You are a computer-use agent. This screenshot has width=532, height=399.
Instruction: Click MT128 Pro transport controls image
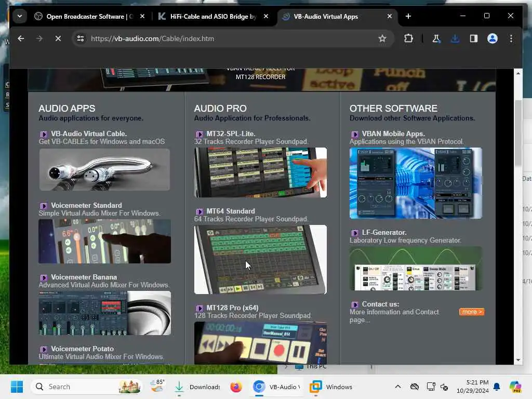(261, 343)
